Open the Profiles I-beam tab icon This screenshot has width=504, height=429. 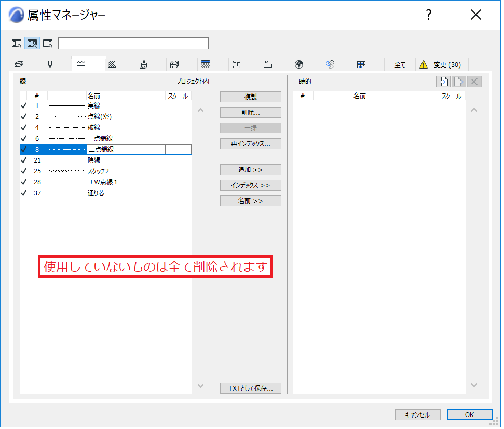pos(237,64)
